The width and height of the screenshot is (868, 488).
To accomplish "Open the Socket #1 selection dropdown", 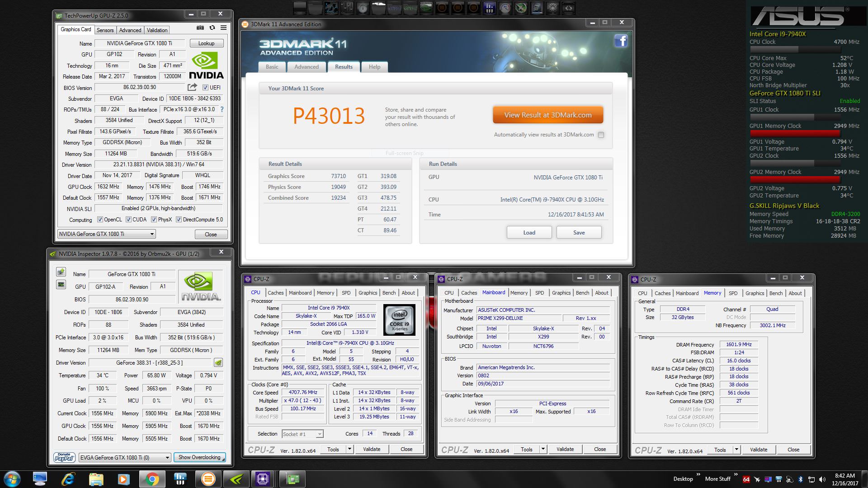I will (302, 434).
